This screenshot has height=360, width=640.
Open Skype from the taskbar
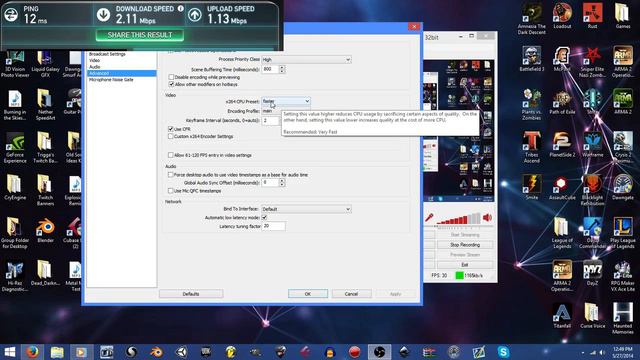pos(503,351)
